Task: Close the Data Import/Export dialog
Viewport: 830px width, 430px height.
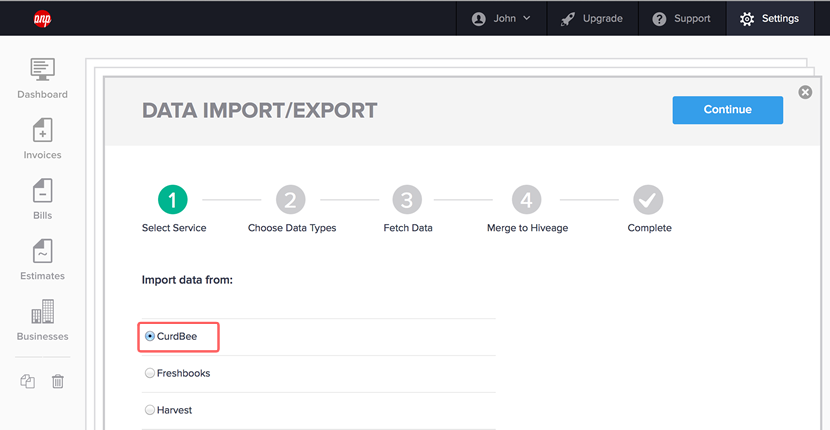Action: (805, 93)
